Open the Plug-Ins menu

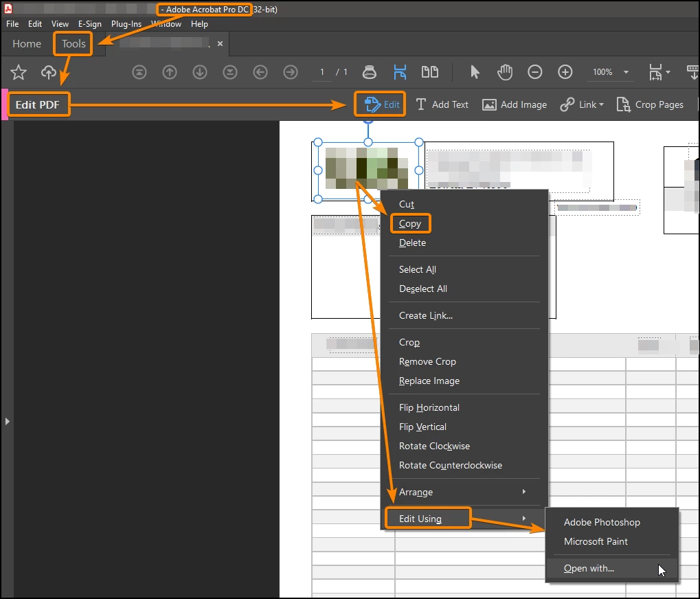coord(126,24)
